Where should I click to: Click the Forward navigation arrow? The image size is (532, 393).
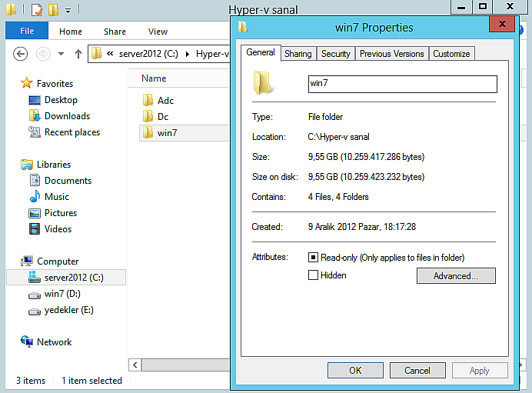point(43,54)
